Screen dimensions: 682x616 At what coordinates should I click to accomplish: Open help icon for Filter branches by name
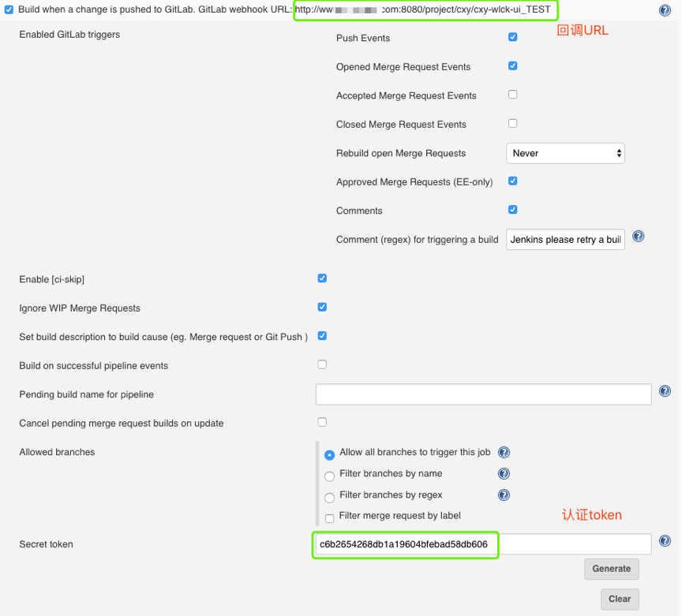(504, 474)
